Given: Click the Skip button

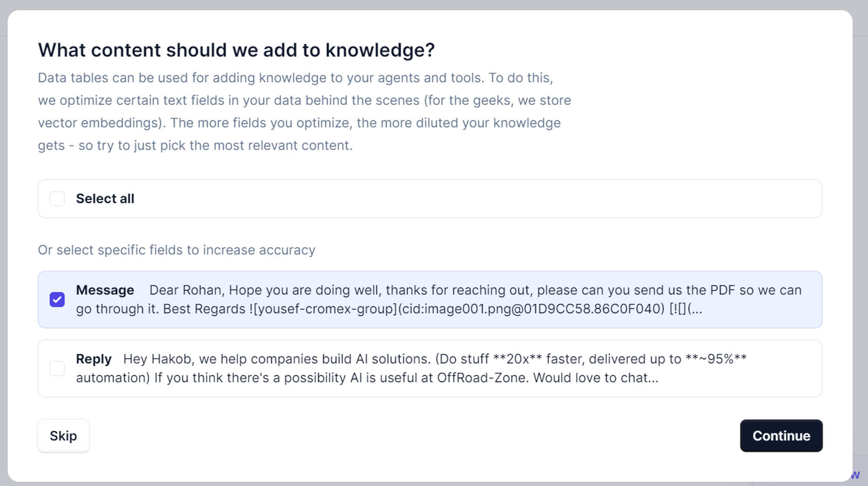Looking at the screenshot, I should tap(63, 436).
